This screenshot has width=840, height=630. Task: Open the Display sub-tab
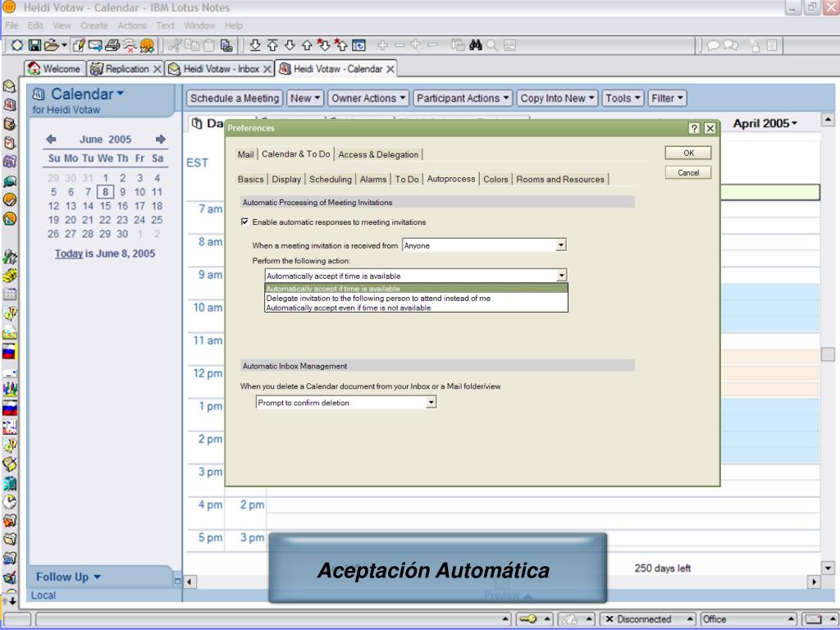pos(286,179)
